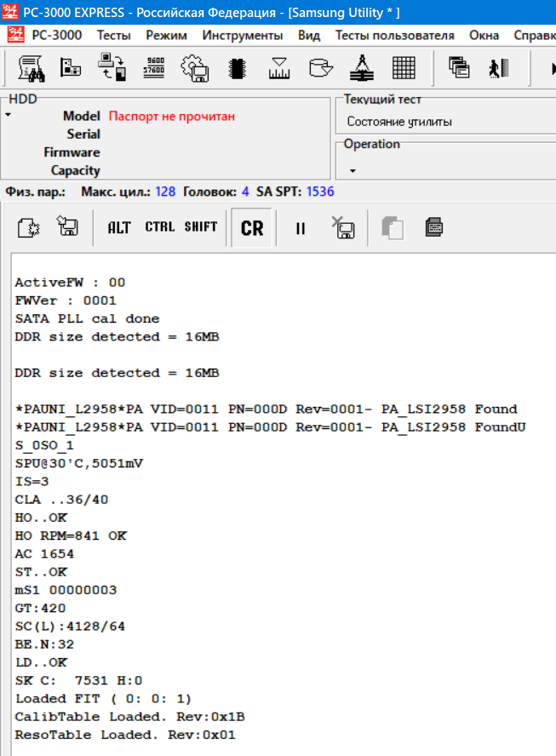
Task: Click the 'AC 1654' log line
Action: pyautogui.click(x=44, y=554)
